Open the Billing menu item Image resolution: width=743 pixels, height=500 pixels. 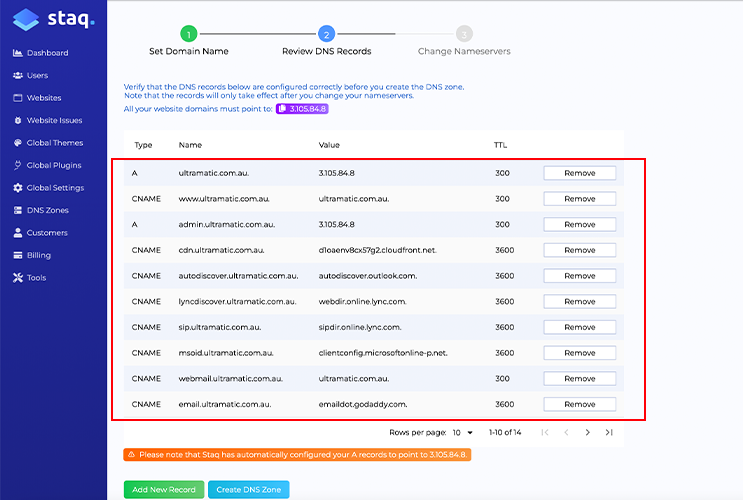(39, 255)
